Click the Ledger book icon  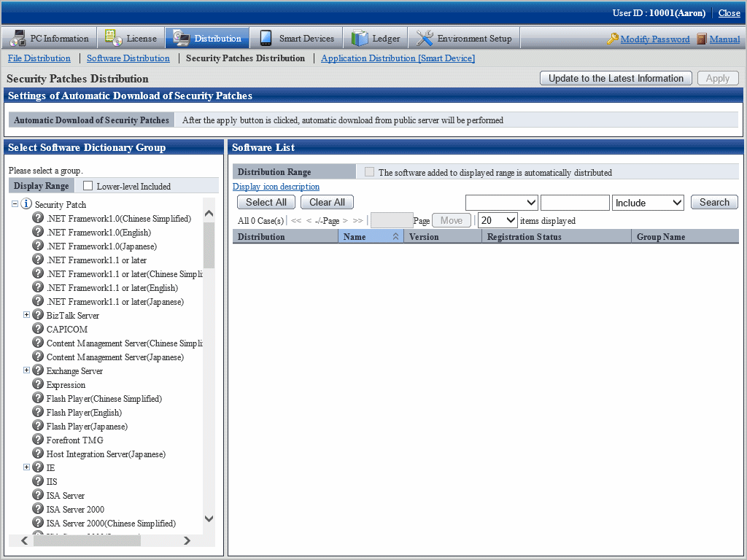(x=360, y=38)
